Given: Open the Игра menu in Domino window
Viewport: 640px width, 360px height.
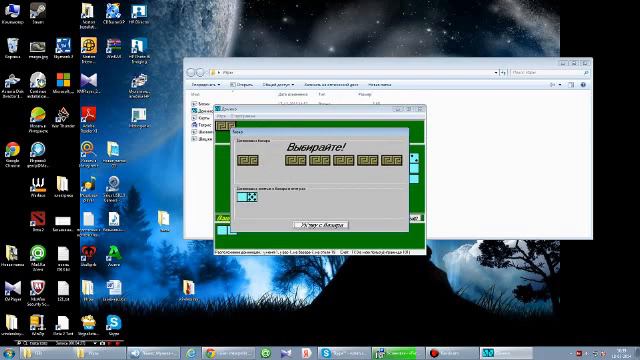Looking at the screenshot, I should click(221, 116).
